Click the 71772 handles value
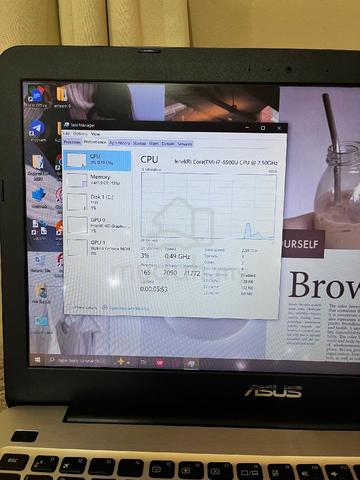The width and height of the screenshot is (360, 480). click(192, 273)
